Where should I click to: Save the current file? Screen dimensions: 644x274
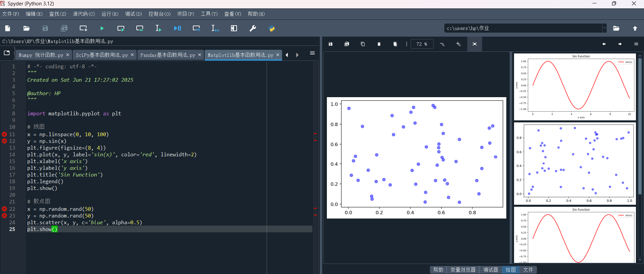coord(45,28)
